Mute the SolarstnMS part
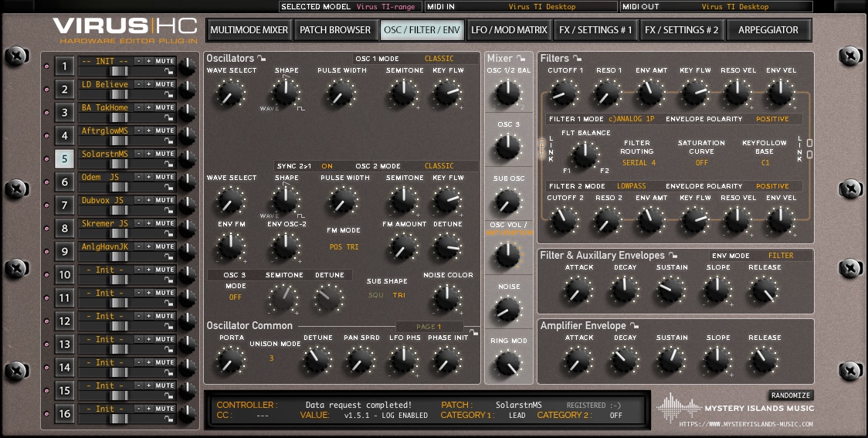 (165, 154)
